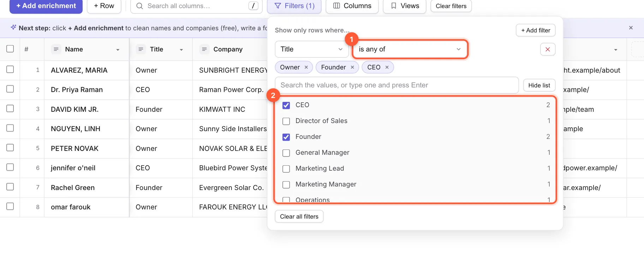
Task: Click the slash shortcut key badge
Action: click(x=253, y=6)
